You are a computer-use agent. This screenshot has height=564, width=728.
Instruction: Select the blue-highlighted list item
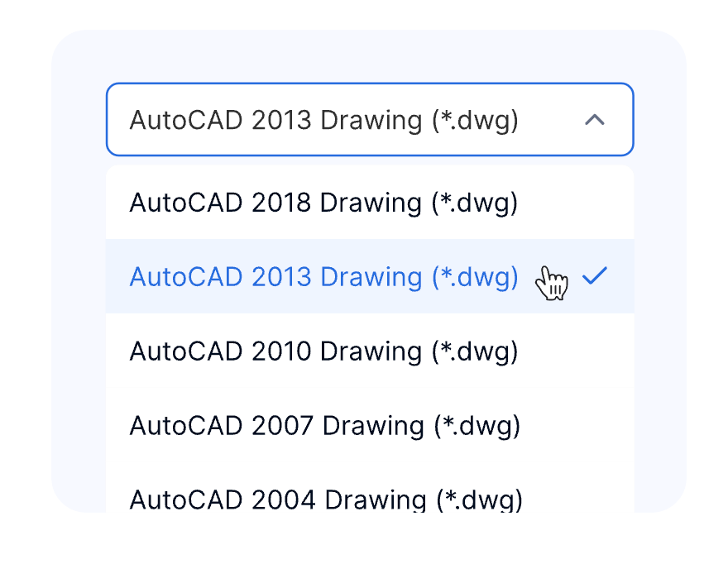point(370,276)
